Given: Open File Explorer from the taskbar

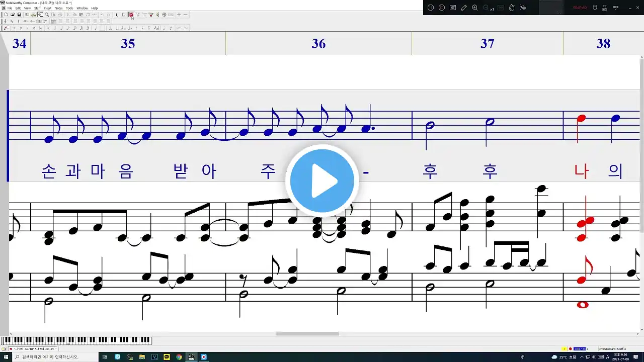Looking at the screenshot, I should pyautogui.click(x=142, y=357).
